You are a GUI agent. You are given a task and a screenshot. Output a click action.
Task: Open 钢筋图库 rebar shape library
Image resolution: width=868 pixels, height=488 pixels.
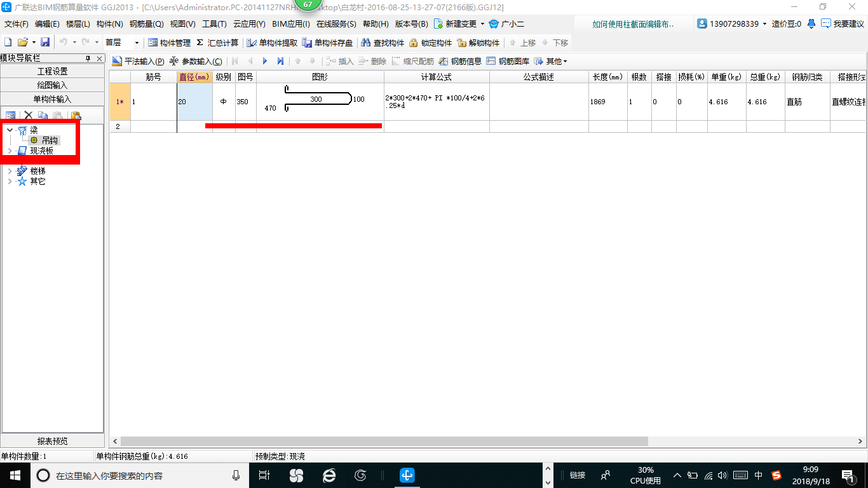click(508, 61)
